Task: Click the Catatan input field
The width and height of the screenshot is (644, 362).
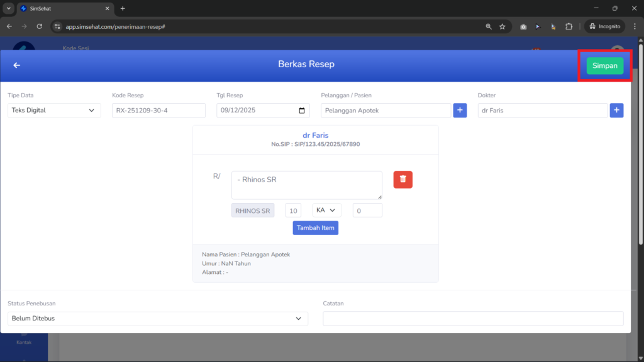Action: point(473,319)
